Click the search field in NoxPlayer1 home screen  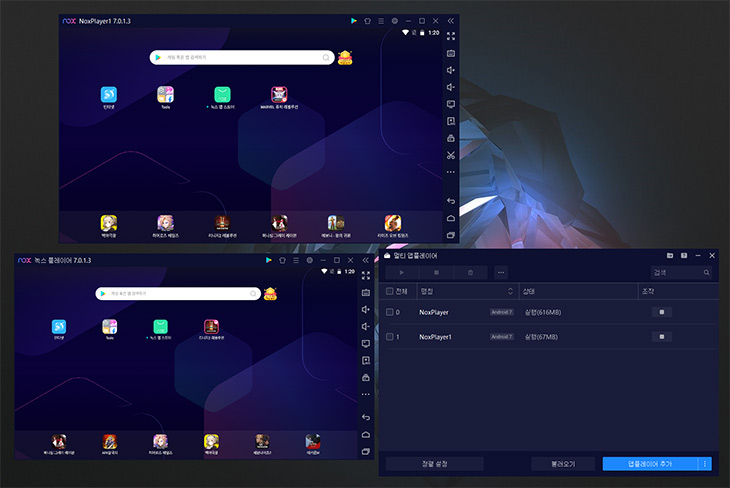pos(242,57)
